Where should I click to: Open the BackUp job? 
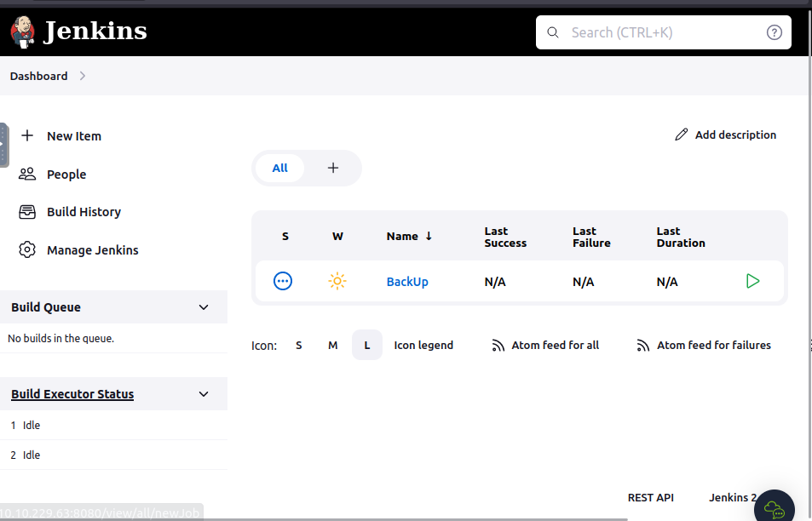point(407,282)
